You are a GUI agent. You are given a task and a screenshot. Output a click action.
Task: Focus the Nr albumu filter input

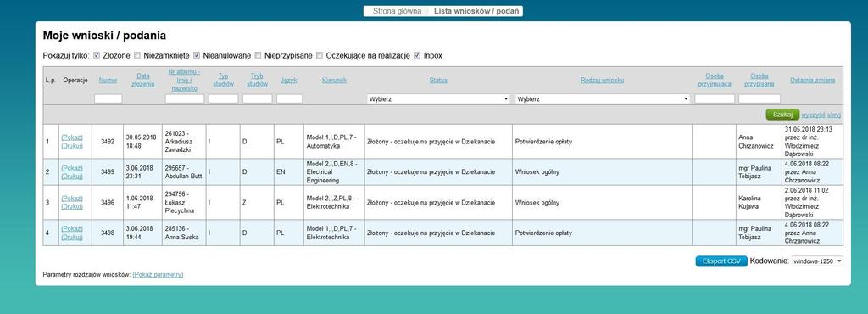click(x=185, y=99)
